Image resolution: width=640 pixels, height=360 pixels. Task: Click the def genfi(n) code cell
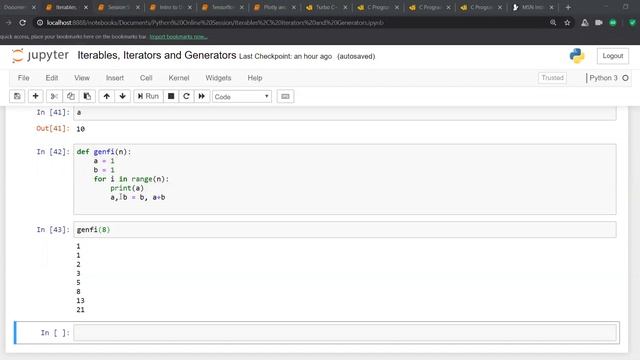(344, 179)
